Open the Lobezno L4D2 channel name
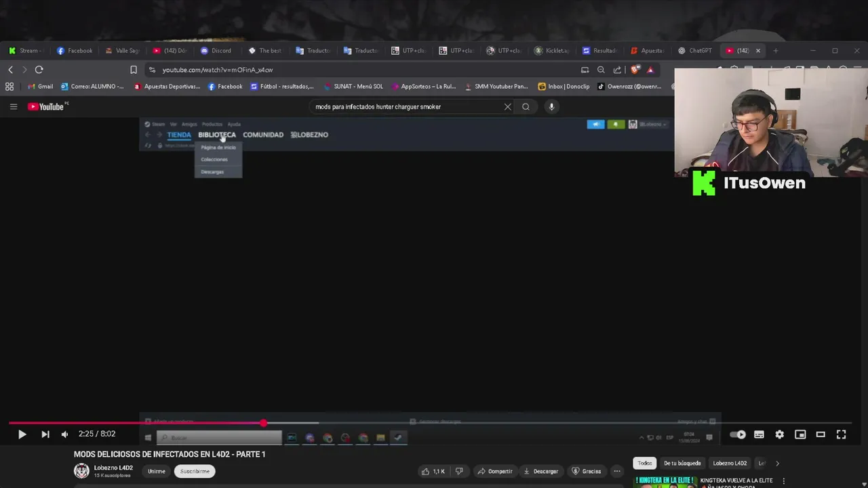868x488 pixels. (x=113, y=468)
